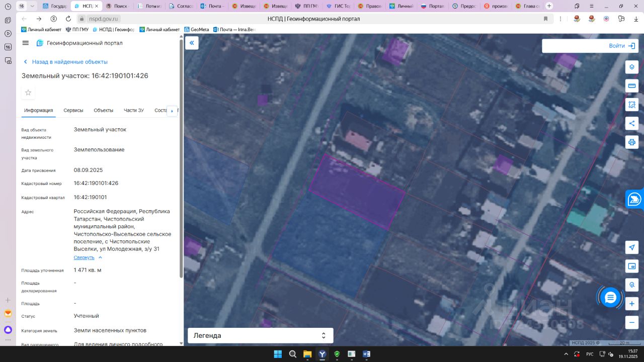Zoom in on the map
Viewport: 644px width, 362px height.
point(632,304)
